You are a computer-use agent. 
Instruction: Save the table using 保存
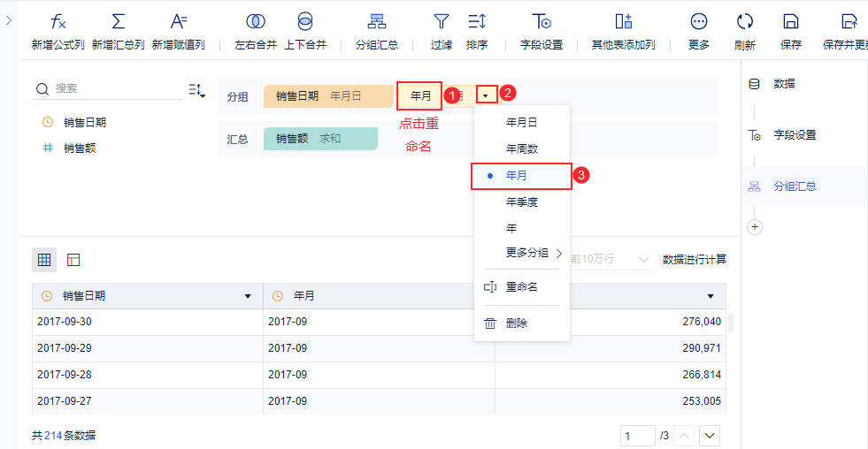pyautogui.click(x=791, y=23)
